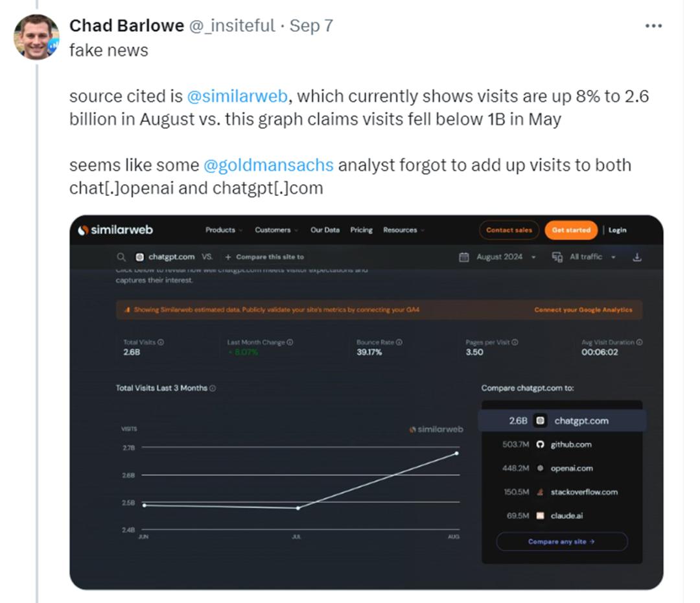Open the Our Data menu item

pyautogui.click(x=325, y=230)
